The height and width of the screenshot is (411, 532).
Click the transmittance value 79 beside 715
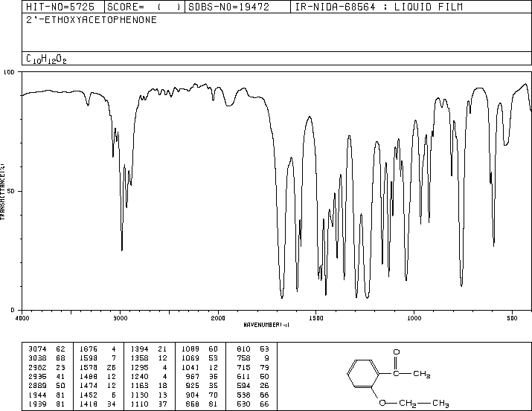pyautogui.click(x=264, y=367)
